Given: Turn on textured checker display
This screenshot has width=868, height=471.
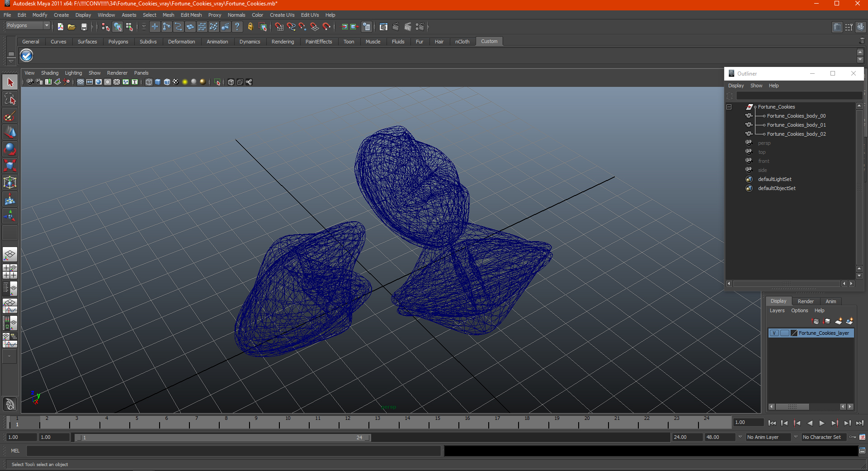Looking at the screenshot, I should 176,82.
